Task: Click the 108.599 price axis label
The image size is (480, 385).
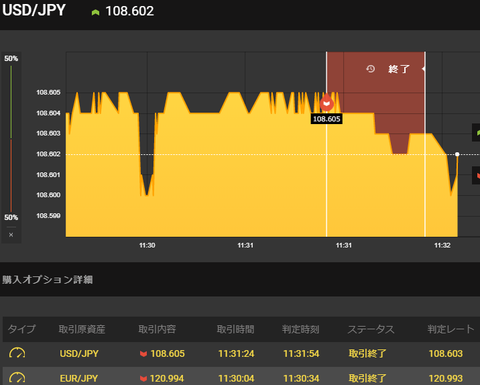Action: tap(48, 216)
